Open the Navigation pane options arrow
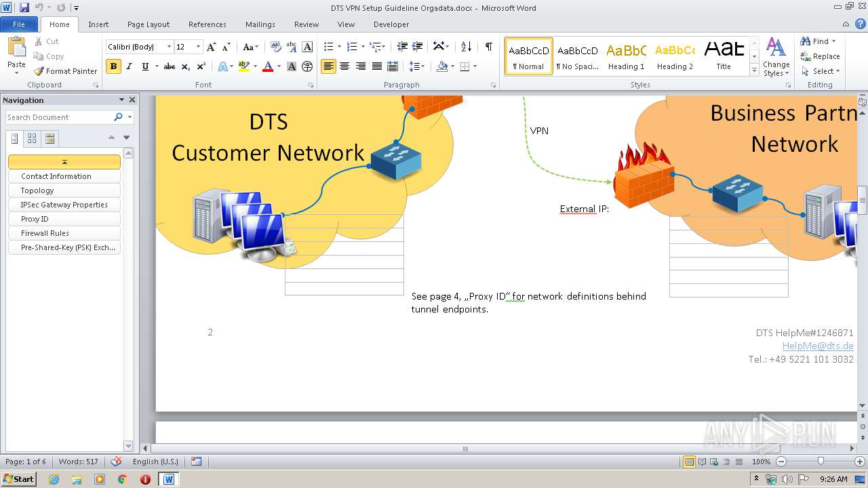Image resolution: width=868 pixels, height=488 pixels. point(121,100)
